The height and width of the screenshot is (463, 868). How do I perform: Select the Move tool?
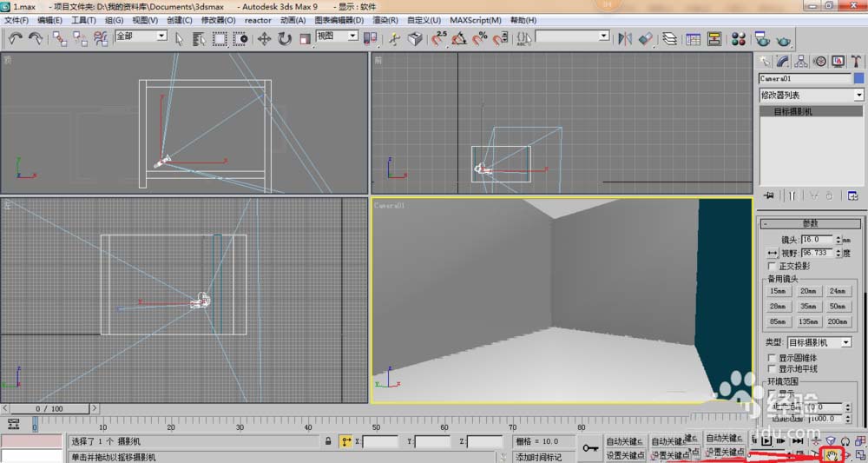(x=264, y=38)
